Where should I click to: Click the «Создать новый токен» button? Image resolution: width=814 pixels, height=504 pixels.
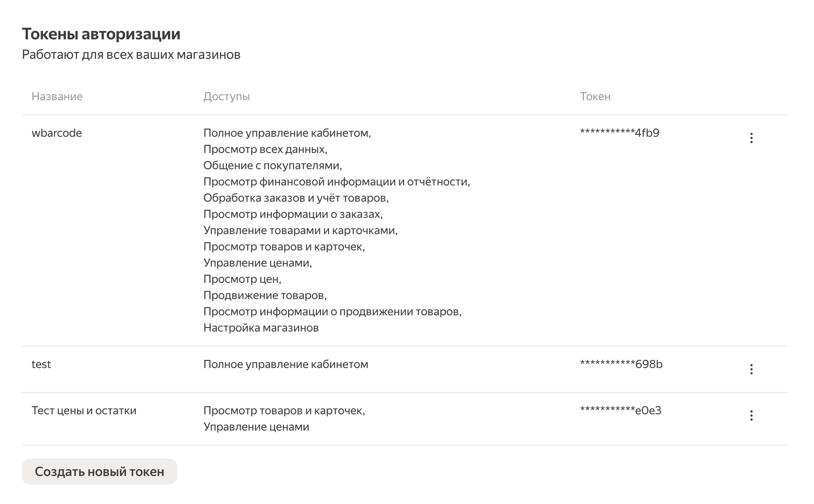pos(100,471)
